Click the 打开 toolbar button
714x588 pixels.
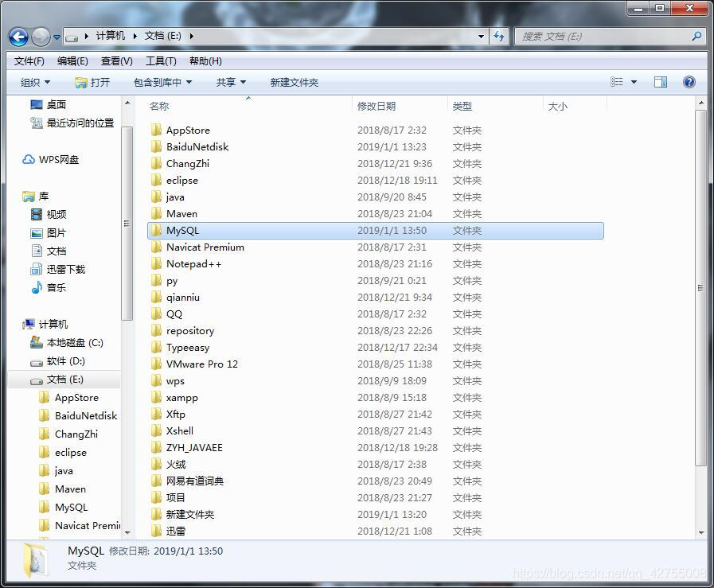click(92, 83)
